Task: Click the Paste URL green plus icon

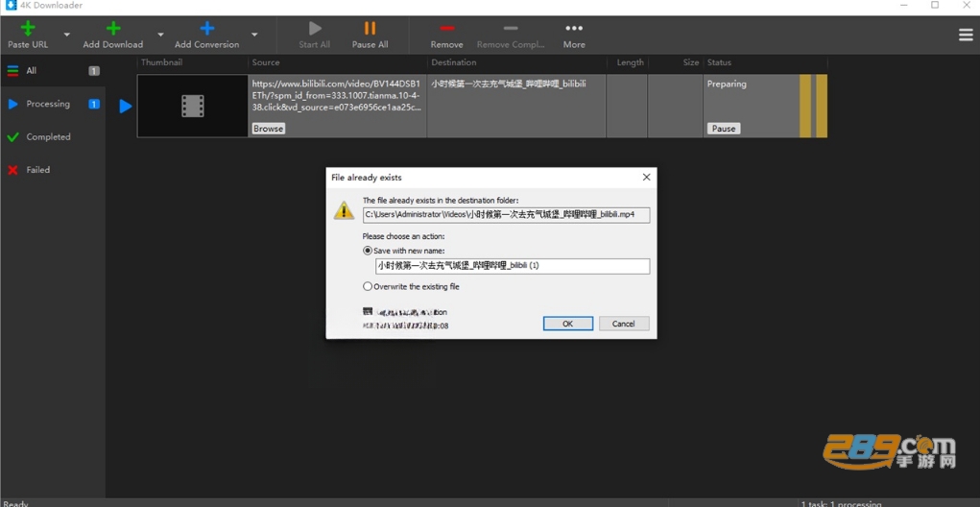Action: pos(28,28)
